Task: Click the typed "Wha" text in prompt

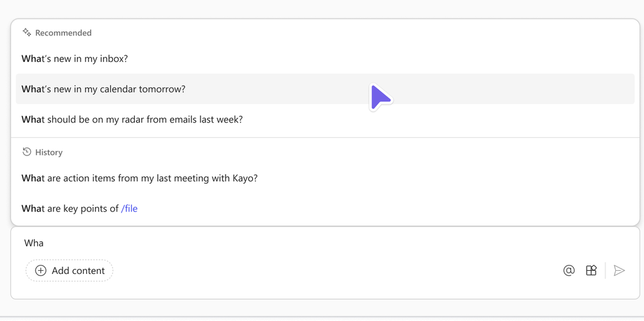Action: point(34,243)
